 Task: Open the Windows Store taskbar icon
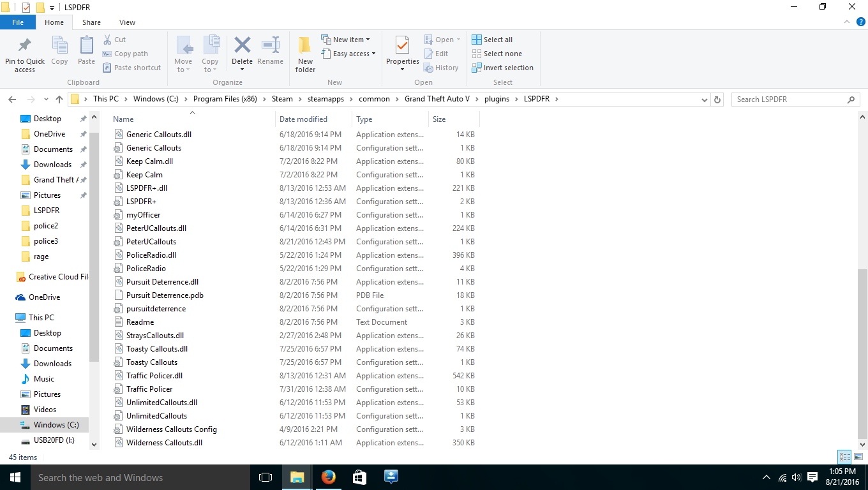(x=359, y=477)
